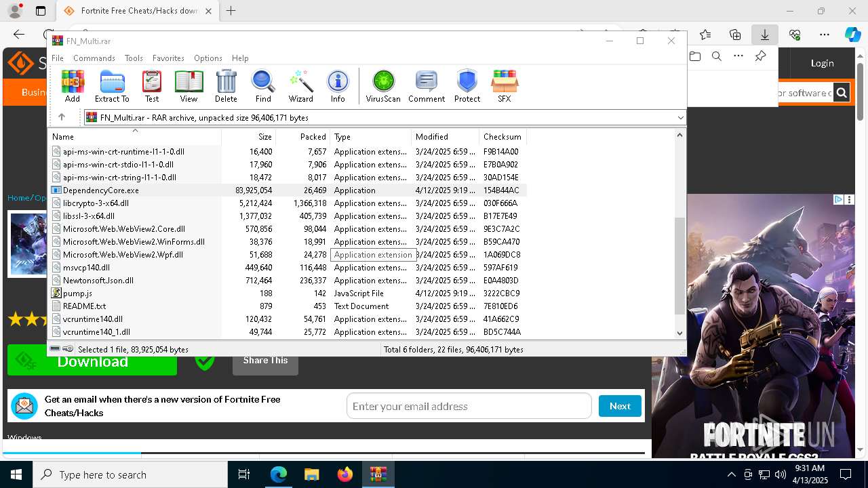Image resolution: width=868 pixels, height=488 pixels.
Task: Go up one folder arrow in WinRAR
Action: 62,117
